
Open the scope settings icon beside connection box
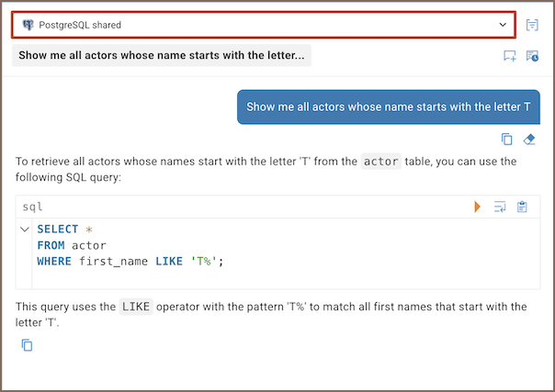tap(532, 25)
